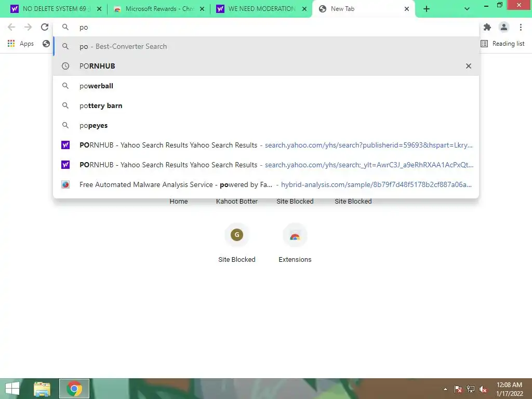
Task: Close the WE NEED MODERATION tab
Action: 304,9
